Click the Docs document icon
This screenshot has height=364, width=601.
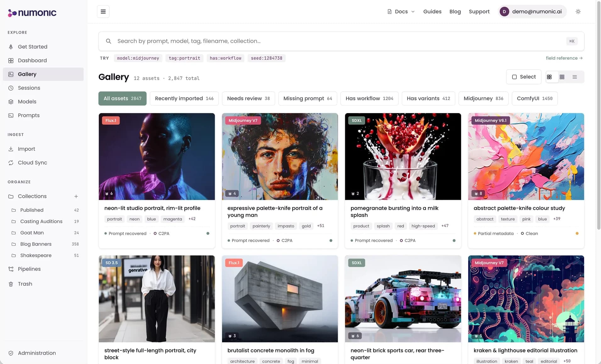point(389,12)
